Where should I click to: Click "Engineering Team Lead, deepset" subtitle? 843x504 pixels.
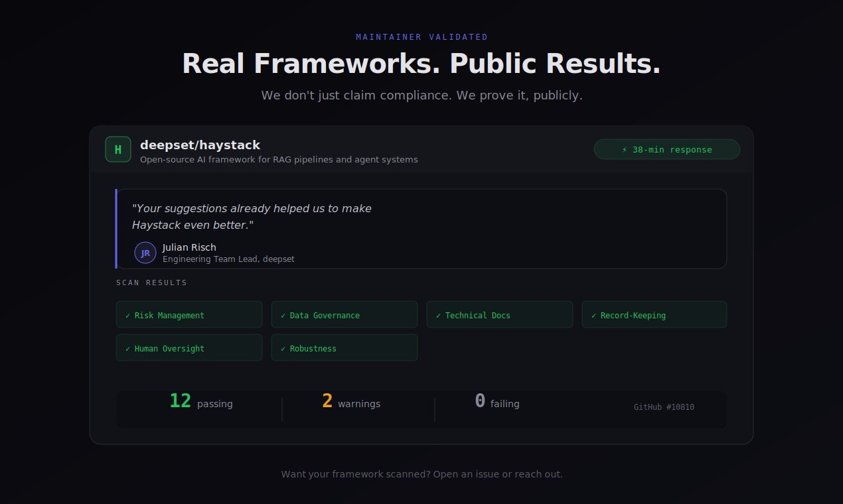point(228,259)
